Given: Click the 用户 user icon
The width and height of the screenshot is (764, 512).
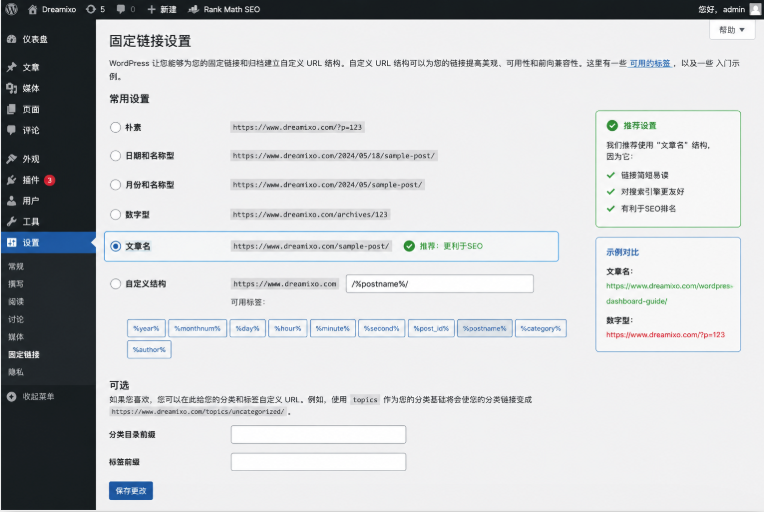Looking at the screenshot, I should (12, 201).
